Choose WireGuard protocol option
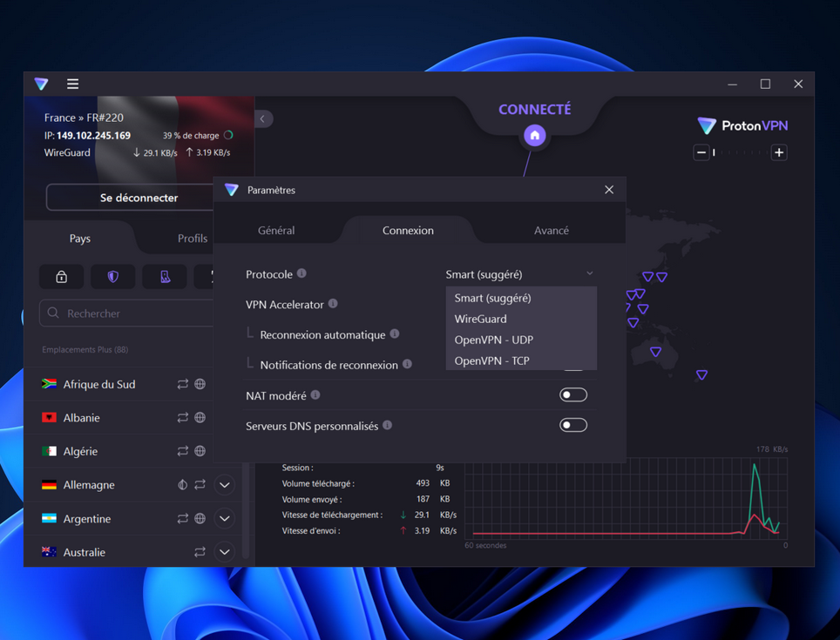The width and height of the screenshot is (840, 640). (x=521, y=319)
